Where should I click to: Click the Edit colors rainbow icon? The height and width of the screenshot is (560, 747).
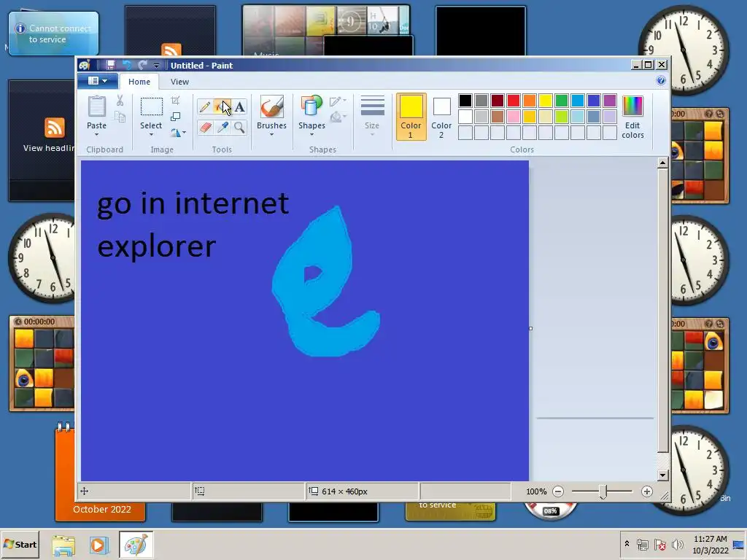pos(632,106)
